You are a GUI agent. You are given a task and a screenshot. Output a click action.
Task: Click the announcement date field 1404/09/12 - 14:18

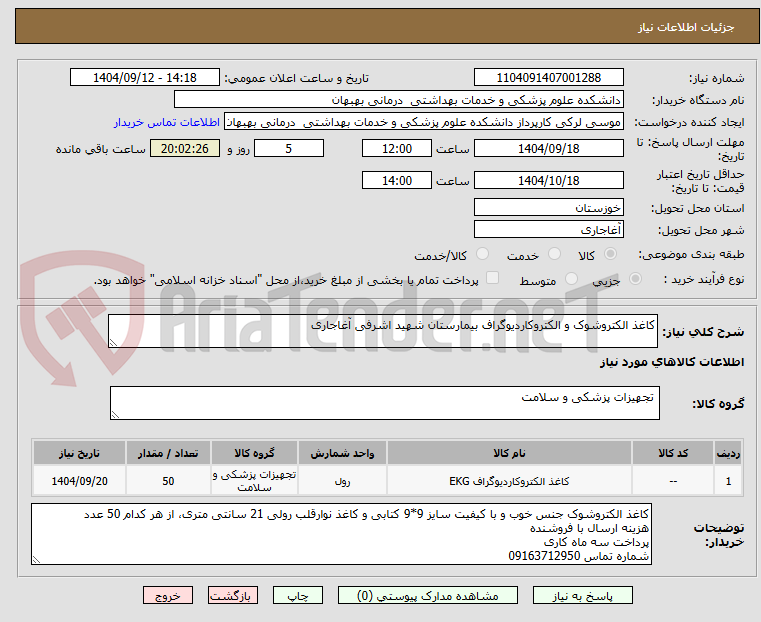(145, 77)
